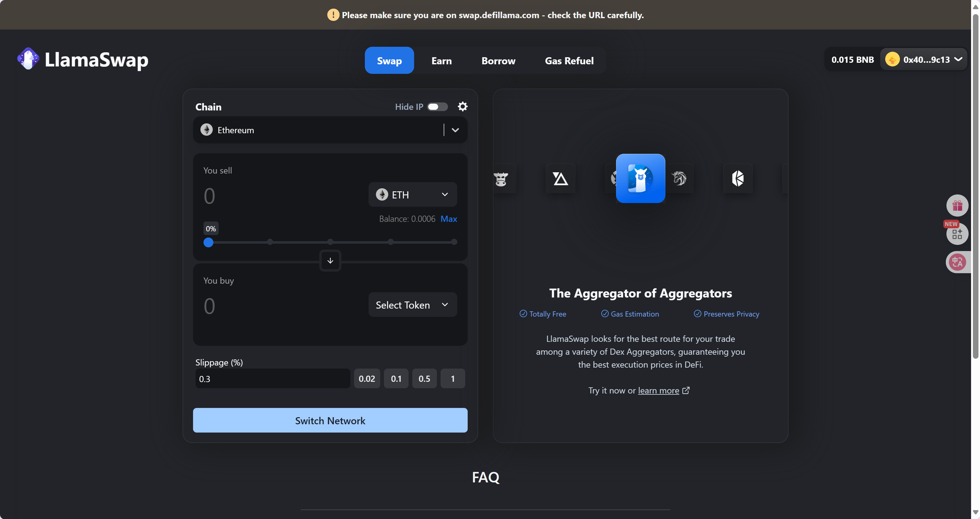This screenshot has height=519, width=980.
Task: Open the Gas Refuel tab
Action: [x=569, y=61]
